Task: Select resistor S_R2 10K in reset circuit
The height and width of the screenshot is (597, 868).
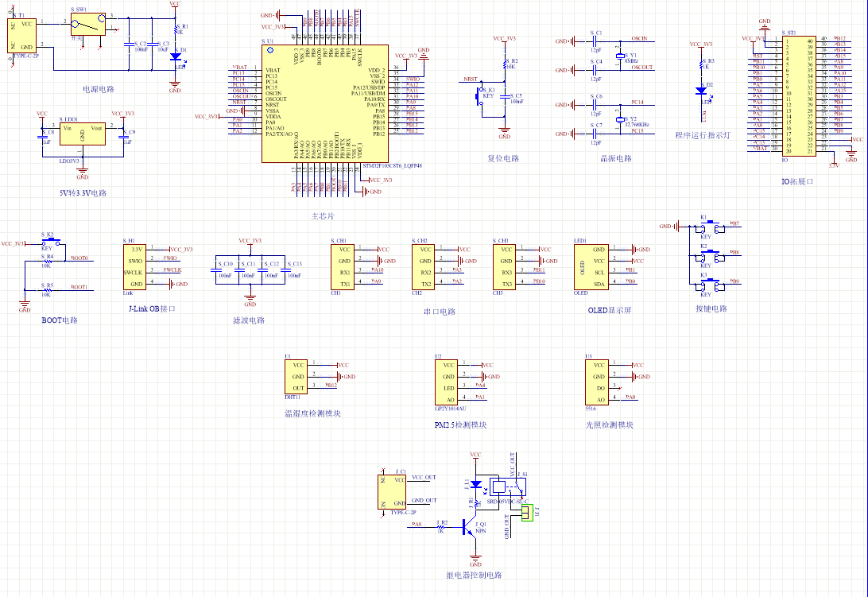Action: tap(505, 64)
